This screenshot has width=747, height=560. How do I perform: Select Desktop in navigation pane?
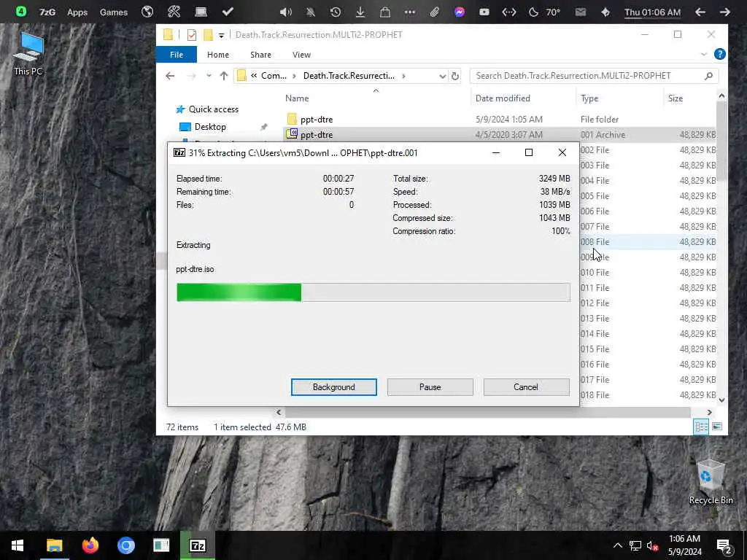(210, 127)
